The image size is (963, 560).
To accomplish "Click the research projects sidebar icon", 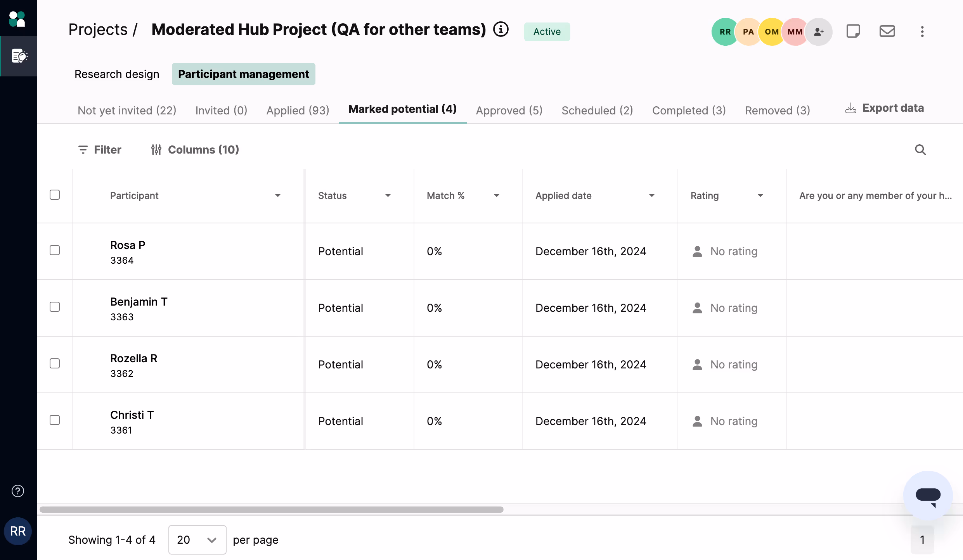I will tap(19, 56).
